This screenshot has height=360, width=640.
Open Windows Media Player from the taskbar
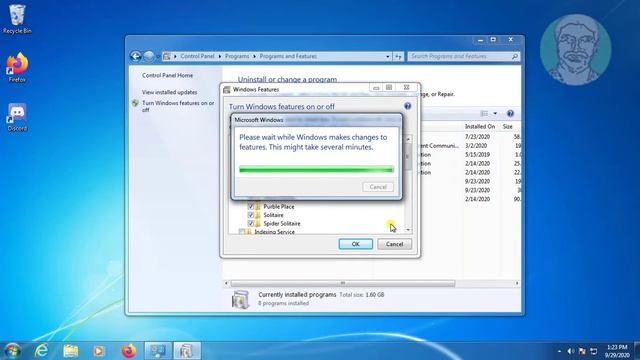pyautogui.click(x=99, y=351)
